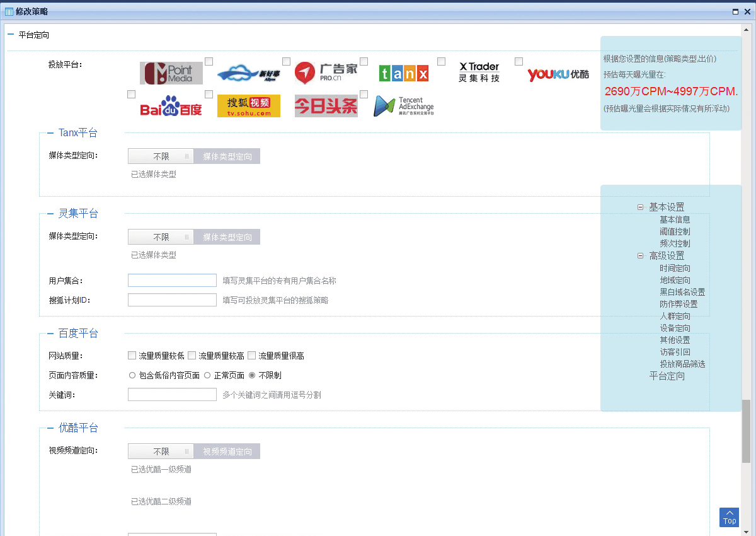Select the 包含低俗内容页面 radio button
The image size is (756, 536).
pos(132,375)
